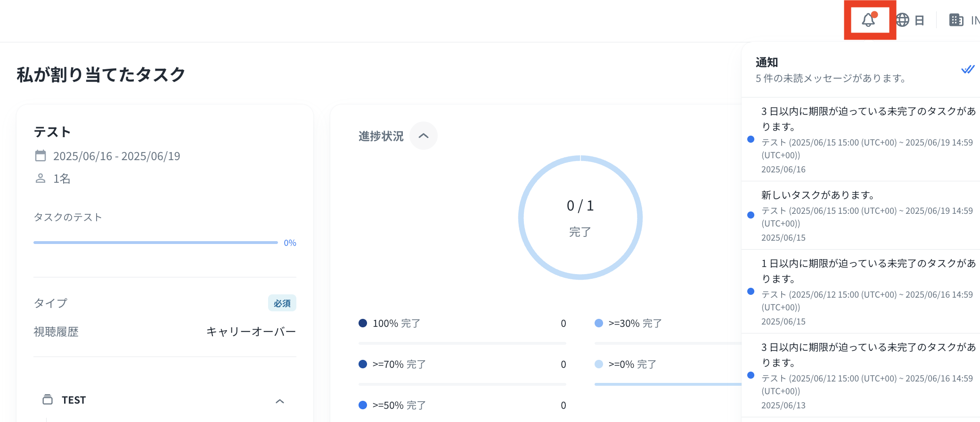Screen dimensions: 980x422
Task: Click the 0 / 1 完了 donut chart
Action: [580, 218]
